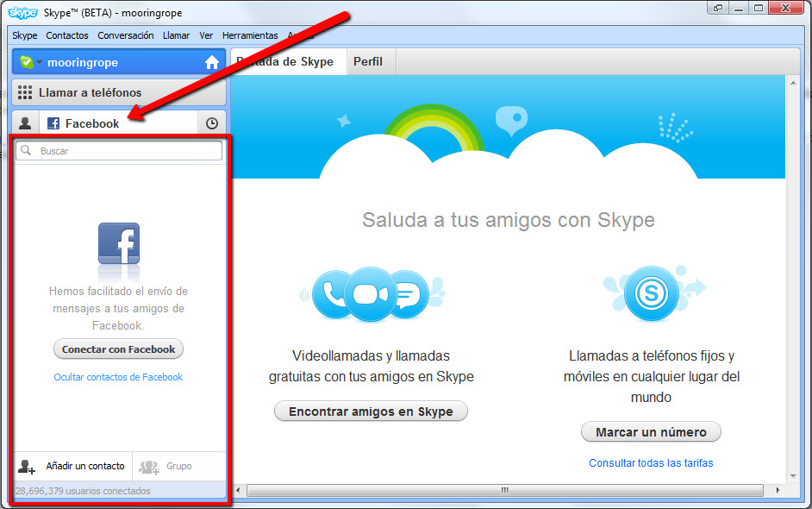Click inside the Buscar search field
This screenshot has width=812, height=509.
pos(118,151)
